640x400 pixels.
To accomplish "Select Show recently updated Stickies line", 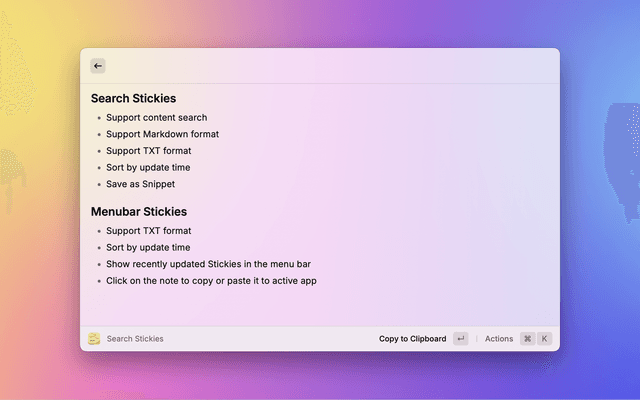I will (x=207, y=265).
